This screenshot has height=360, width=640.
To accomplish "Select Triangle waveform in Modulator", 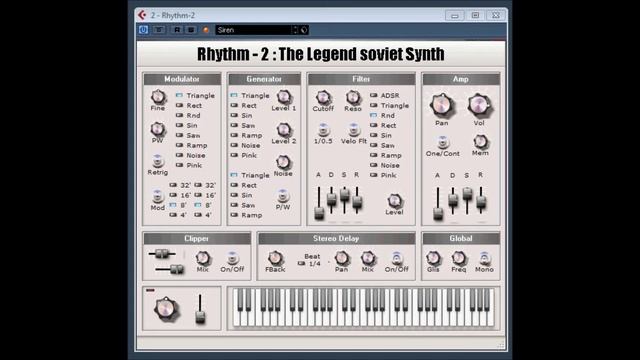I will (x=196, y=96).
